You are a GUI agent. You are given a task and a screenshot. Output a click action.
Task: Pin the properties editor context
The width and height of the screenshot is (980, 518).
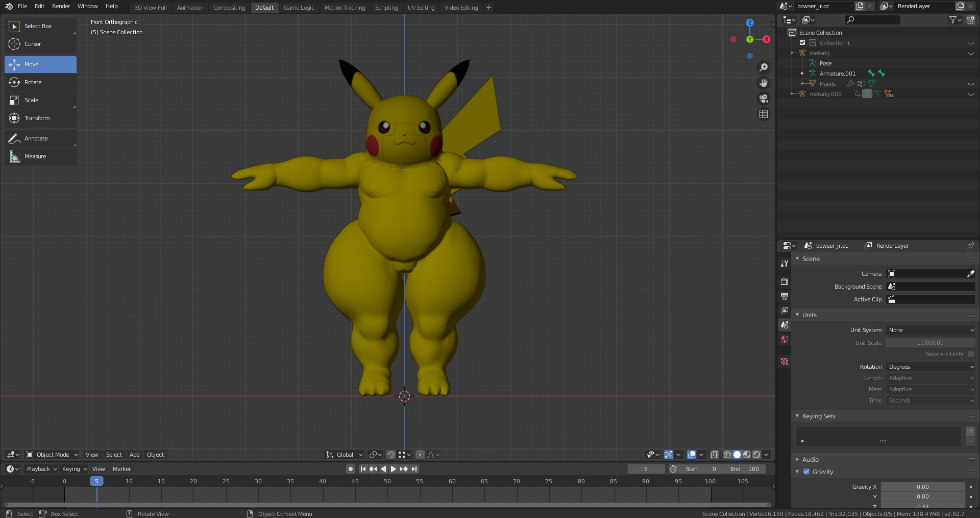970,246
